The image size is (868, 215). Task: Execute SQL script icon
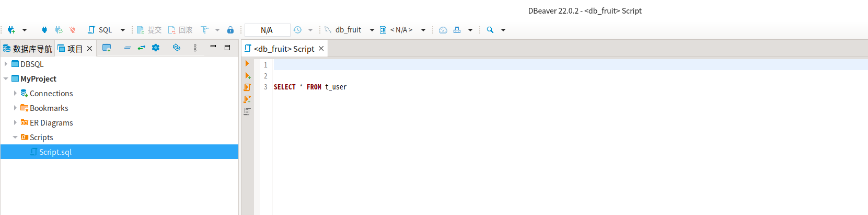click(x=247, y=87)
